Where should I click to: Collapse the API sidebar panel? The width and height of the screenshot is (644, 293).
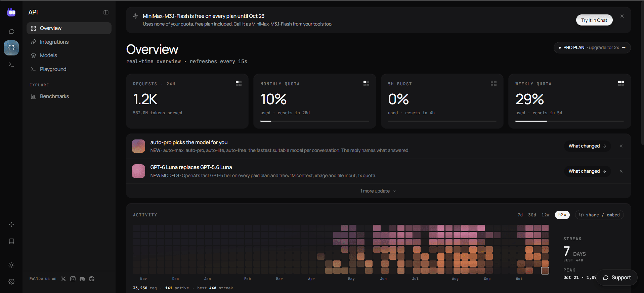coord(106,12)
